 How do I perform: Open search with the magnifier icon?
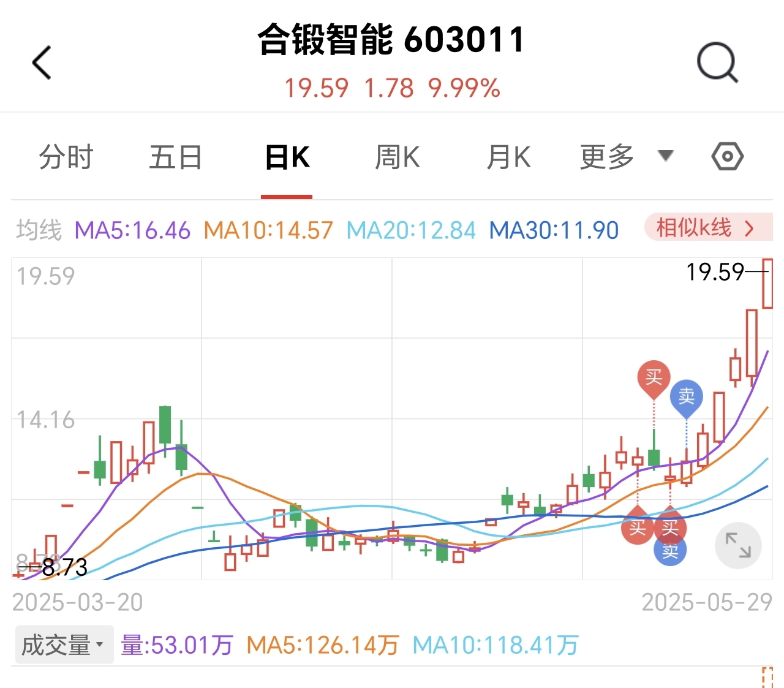click(717, 62)
